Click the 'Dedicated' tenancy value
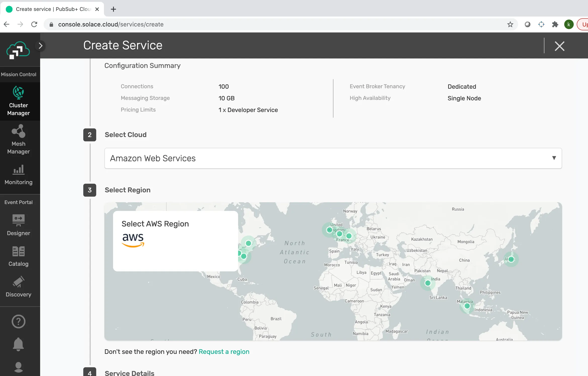Screen dimensions: 588x376 point(462,86)
